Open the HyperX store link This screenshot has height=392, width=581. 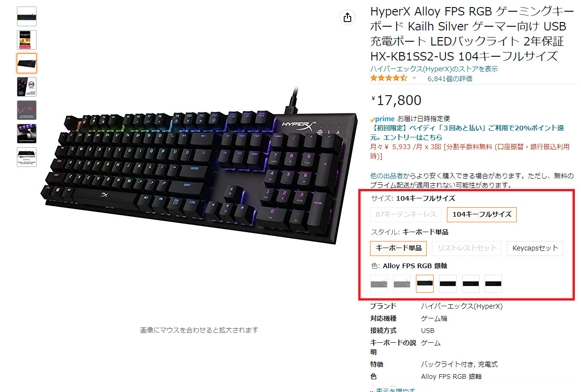[434, 69]
